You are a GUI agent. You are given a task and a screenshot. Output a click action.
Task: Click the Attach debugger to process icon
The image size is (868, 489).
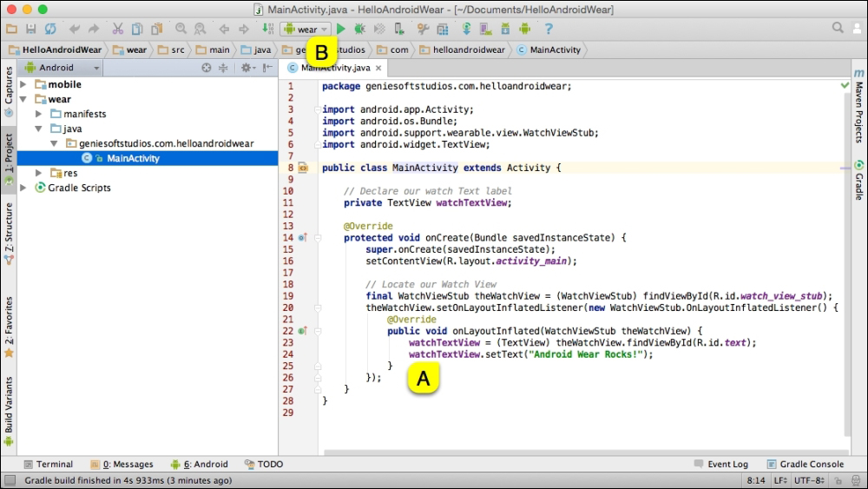[x=399, y=29]
